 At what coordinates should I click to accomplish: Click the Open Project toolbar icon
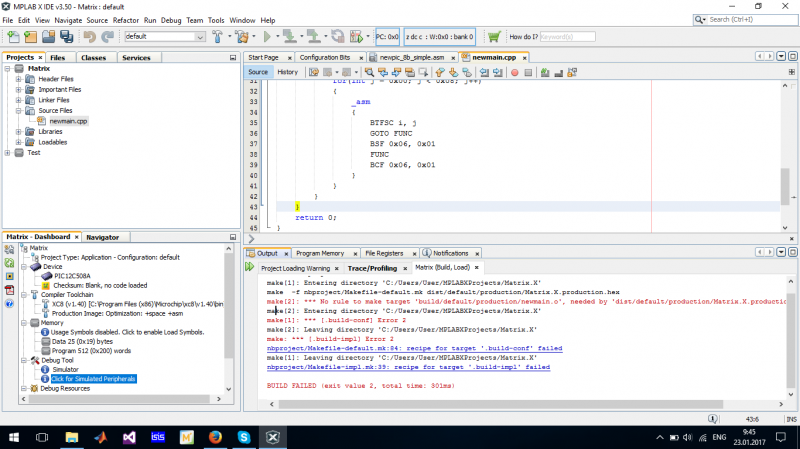(x=48, y=37)
